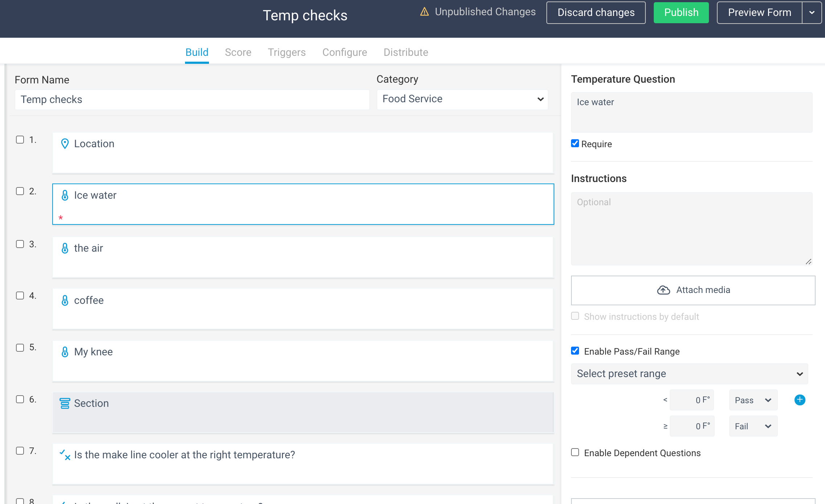Click the pass/fail check-cross icon in question 7
The image size is (825, 504).
(x=65, y=455)
